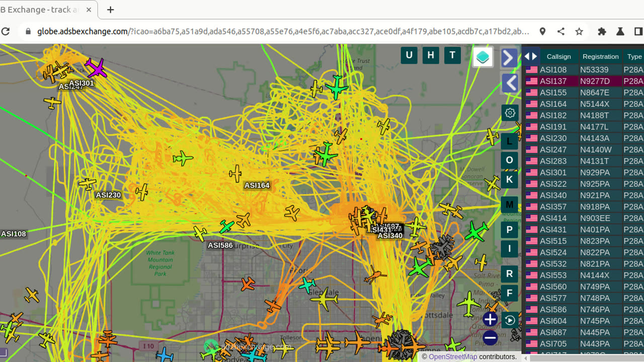Viewport: 644px width, 362px height.
Task: Select the aircraft labeled ASI230
Action: (x=88, y=184)
